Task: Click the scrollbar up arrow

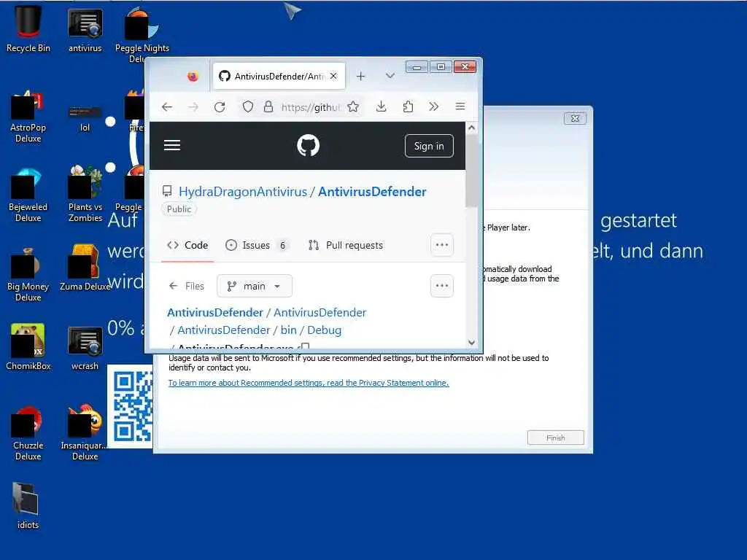Action: [x=471, y=128]
